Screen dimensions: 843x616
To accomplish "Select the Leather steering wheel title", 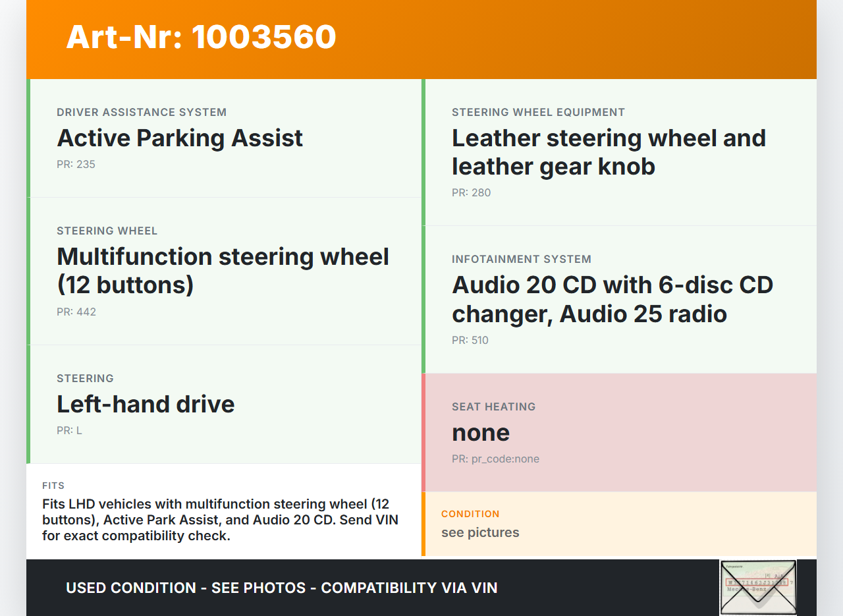I will pos(609,152).
